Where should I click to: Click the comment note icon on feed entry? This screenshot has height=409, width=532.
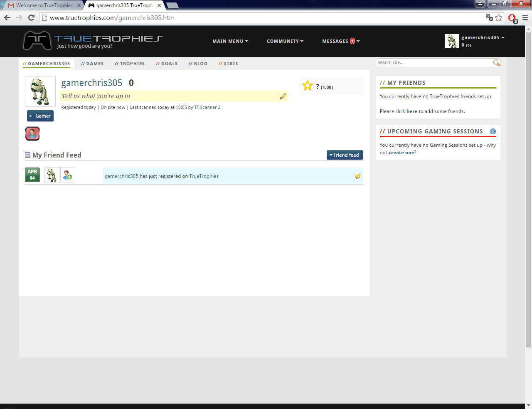point(357,176)
